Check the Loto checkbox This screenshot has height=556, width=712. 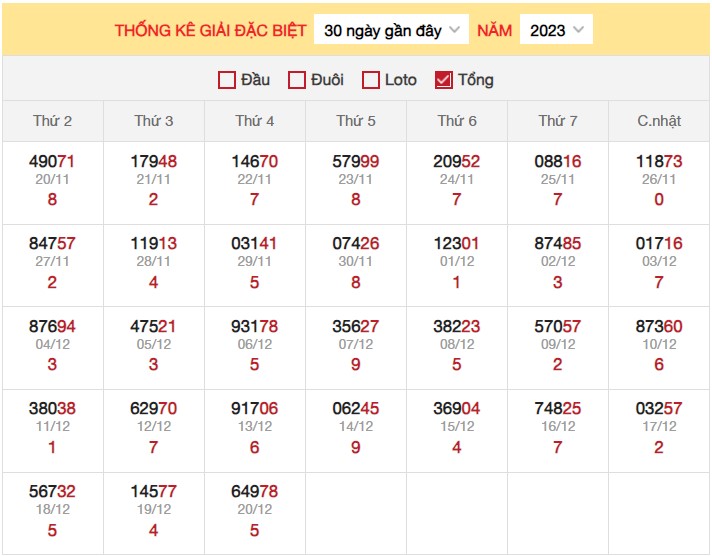[x=371, y=80]
